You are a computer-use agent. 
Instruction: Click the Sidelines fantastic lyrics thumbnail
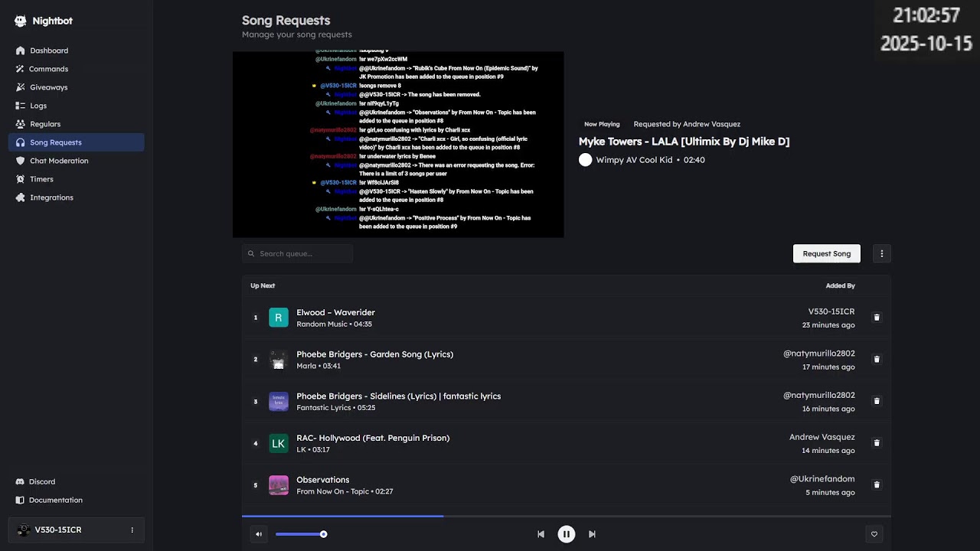click(x=279, y=401)
